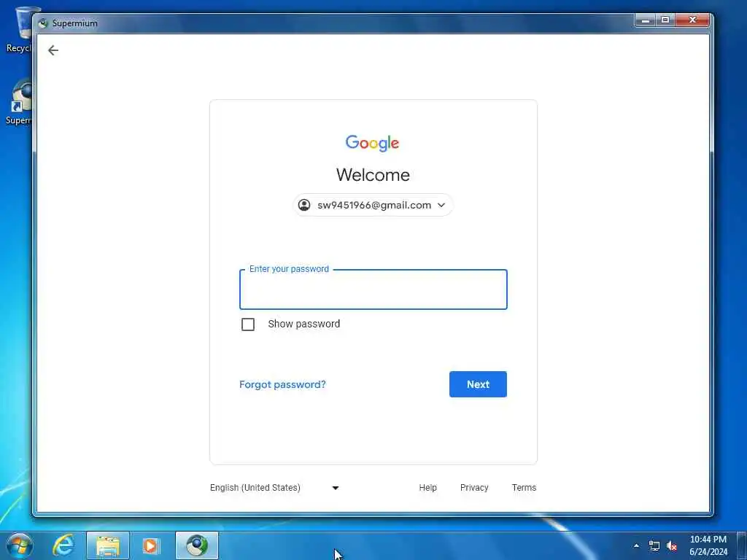Click the account avatar icon beside the email
The image size is (747, 560).
click(x=304, y=205)
